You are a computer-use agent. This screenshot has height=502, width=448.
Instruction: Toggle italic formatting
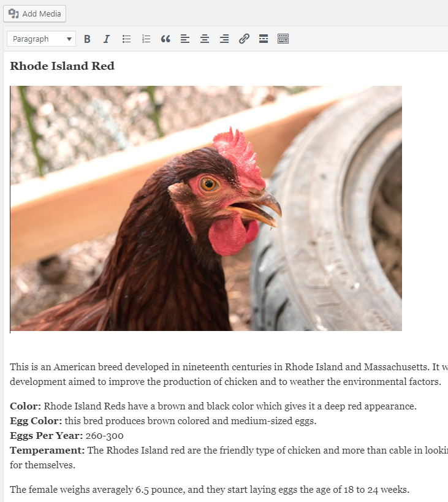coord(107,39)
